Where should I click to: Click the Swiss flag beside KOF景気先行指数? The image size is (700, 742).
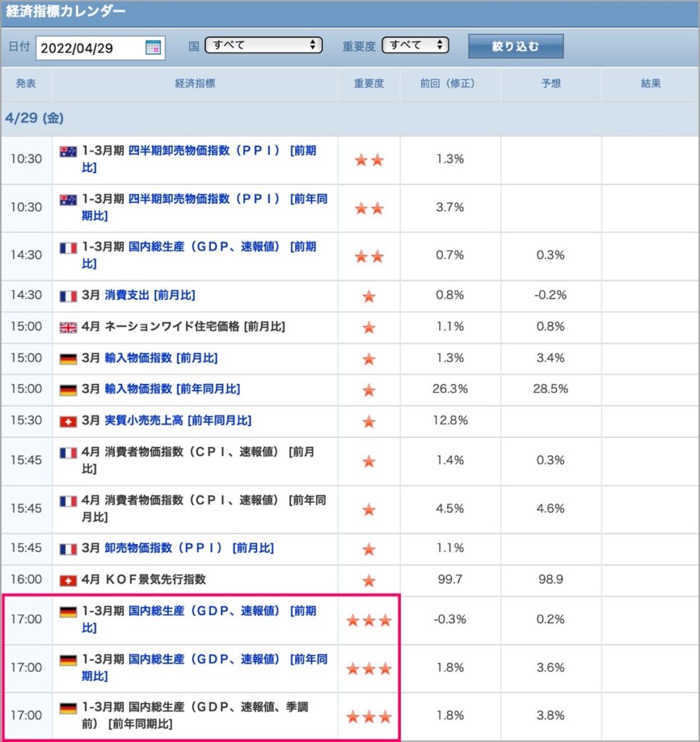(x=68, y=580)
